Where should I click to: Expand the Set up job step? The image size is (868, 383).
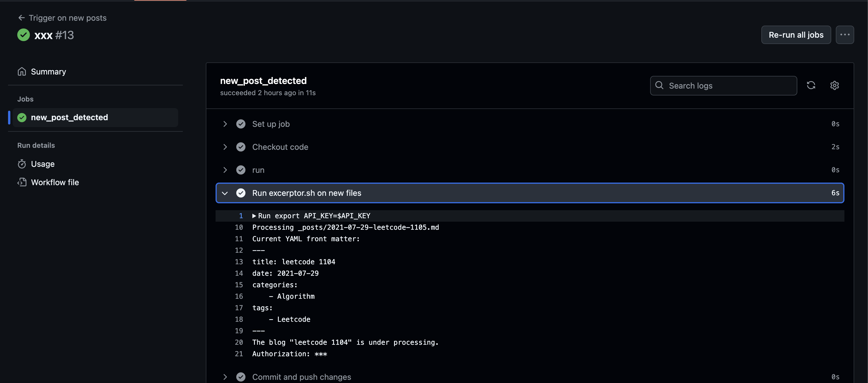[x=225, y=124]
